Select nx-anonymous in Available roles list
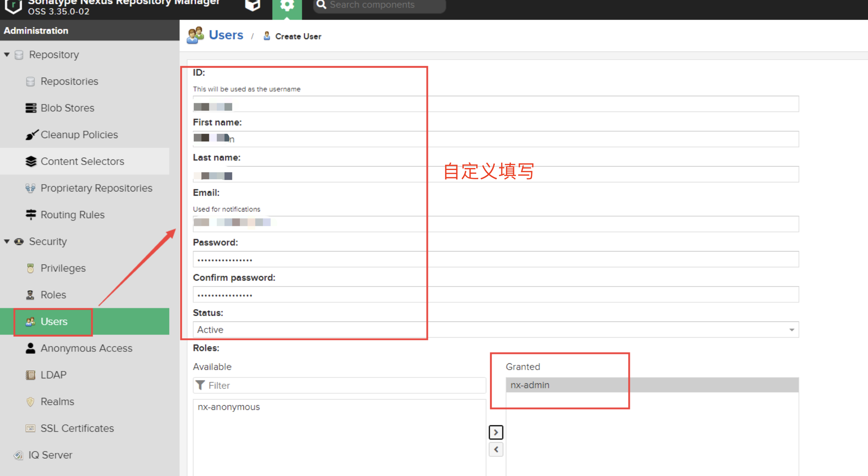The height and width of the screenshot is (476, 868). point(229,407)
